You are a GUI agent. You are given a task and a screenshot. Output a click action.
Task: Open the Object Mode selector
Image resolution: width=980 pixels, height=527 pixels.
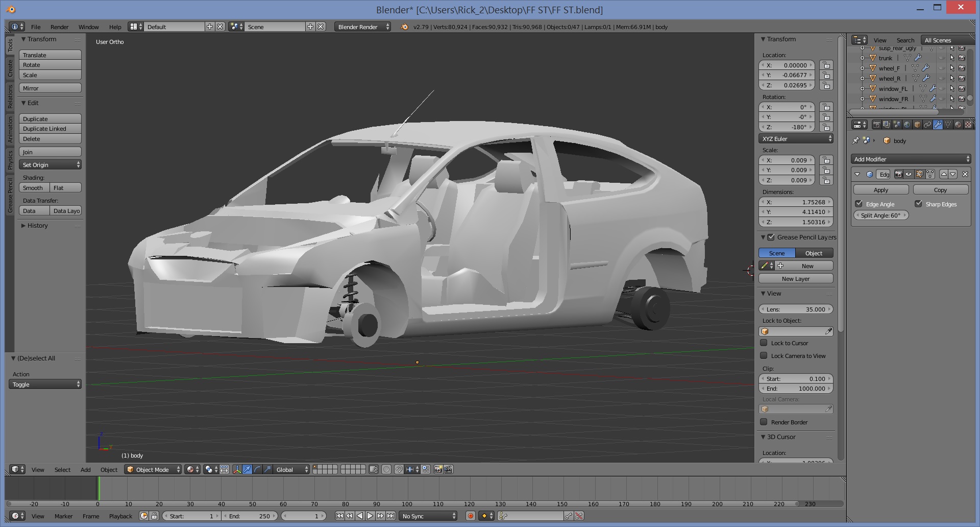153,469
